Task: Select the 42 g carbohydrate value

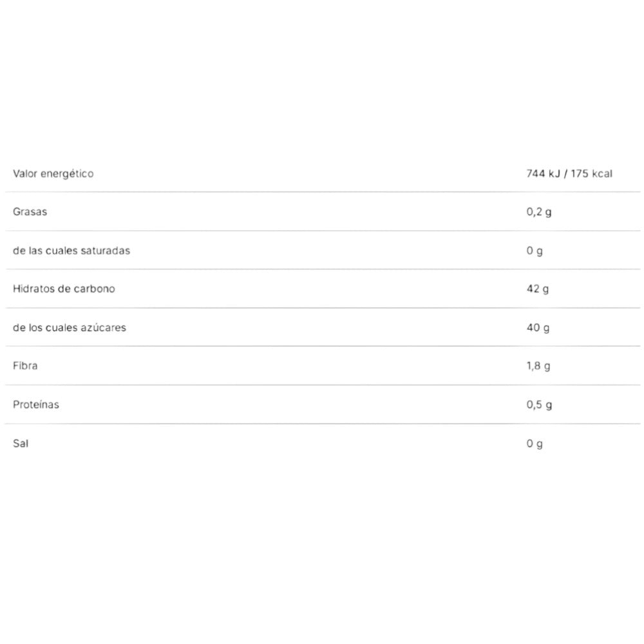Action: point(537,289)
